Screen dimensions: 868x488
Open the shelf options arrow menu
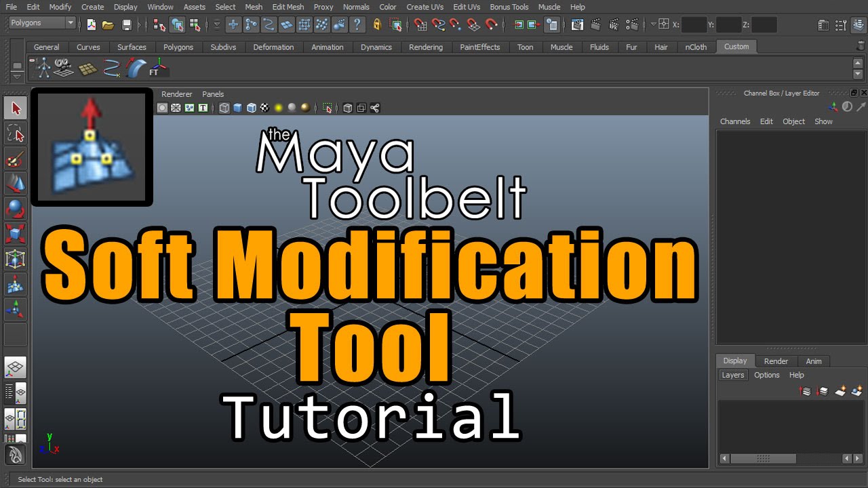(x=17, y=76)
